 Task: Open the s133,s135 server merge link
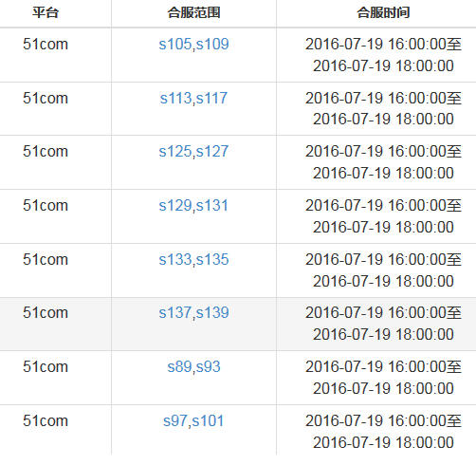click(193, 260)
